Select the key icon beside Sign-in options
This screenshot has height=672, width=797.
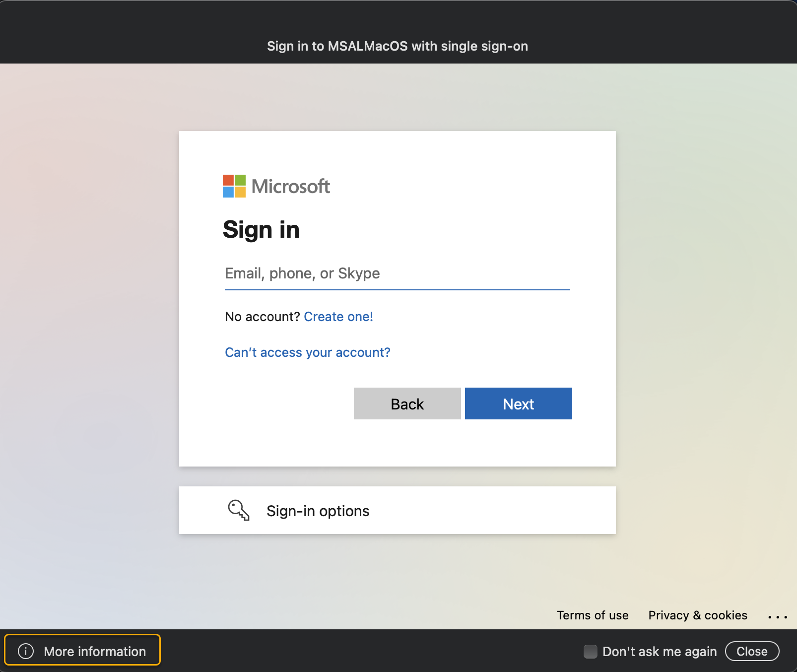[x=239, y=511]
